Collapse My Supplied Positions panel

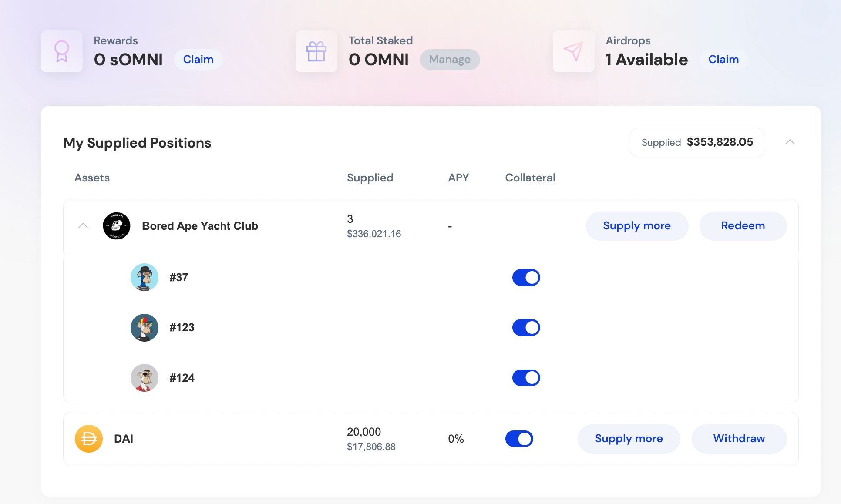(790, 142)
